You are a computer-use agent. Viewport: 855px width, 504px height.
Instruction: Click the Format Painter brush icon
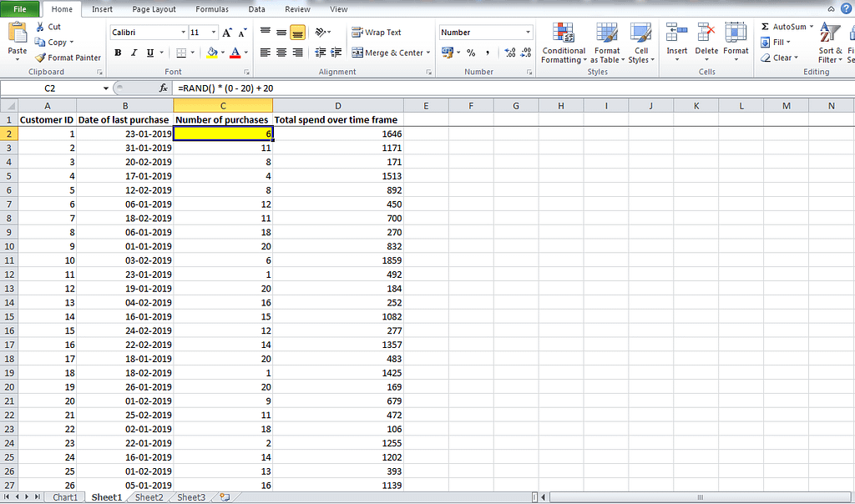pos(41,58)
